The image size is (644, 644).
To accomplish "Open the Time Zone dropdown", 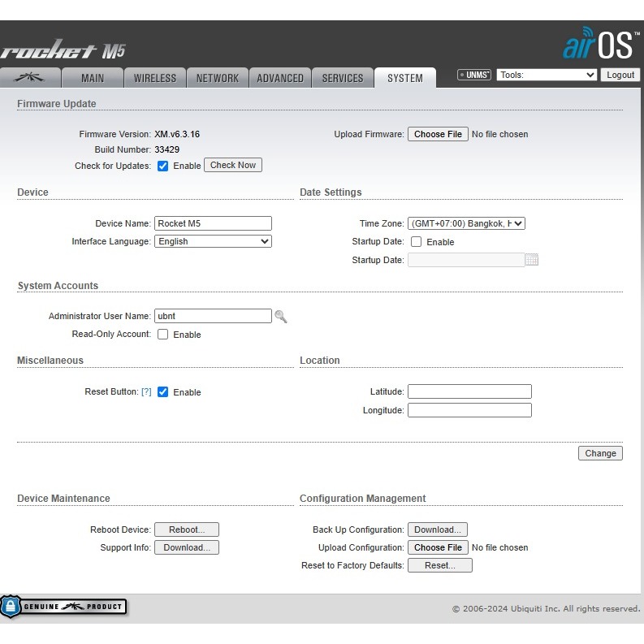I will 466,223.
